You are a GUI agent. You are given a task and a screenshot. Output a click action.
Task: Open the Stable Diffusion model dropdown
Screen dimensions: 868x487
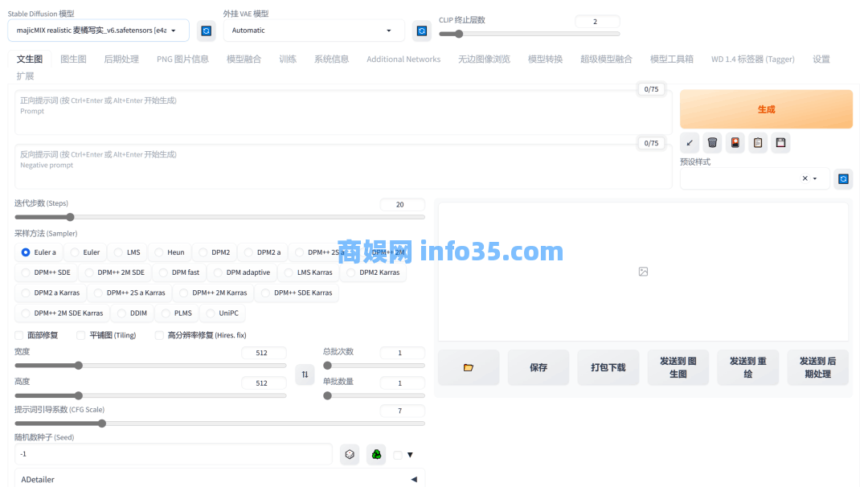tap(99, 31)
